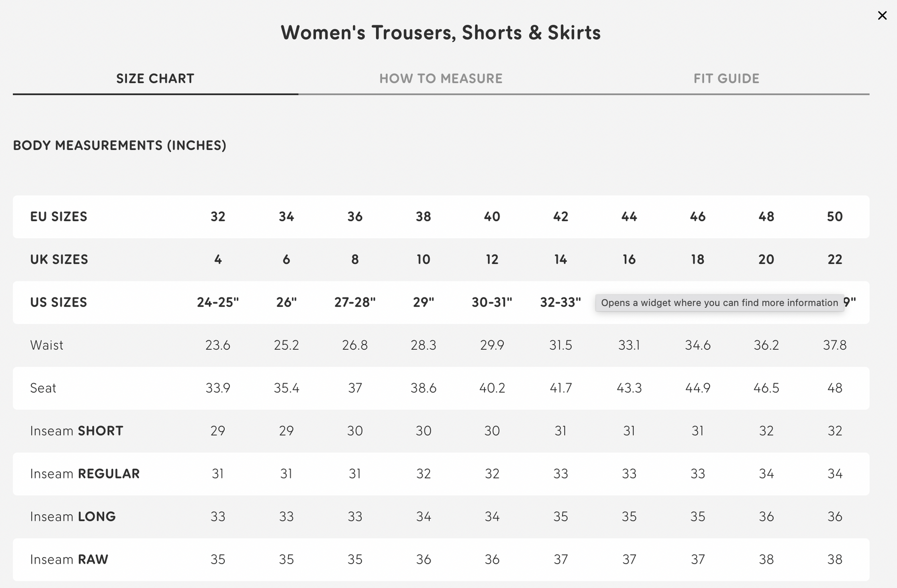Click the Inseam SHORT row label
The height and width of the screenshot is (588, 897).
tap(76, 431)
